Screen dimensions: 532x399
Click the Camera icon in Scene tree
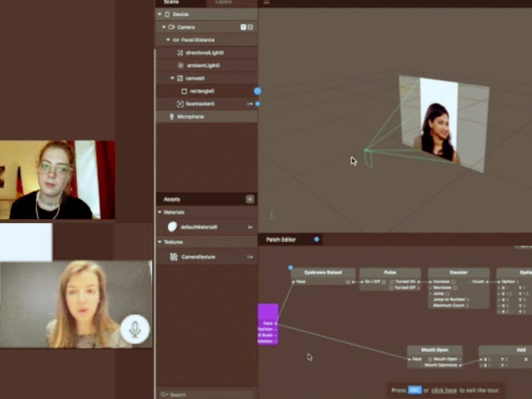tap(171, 27)
